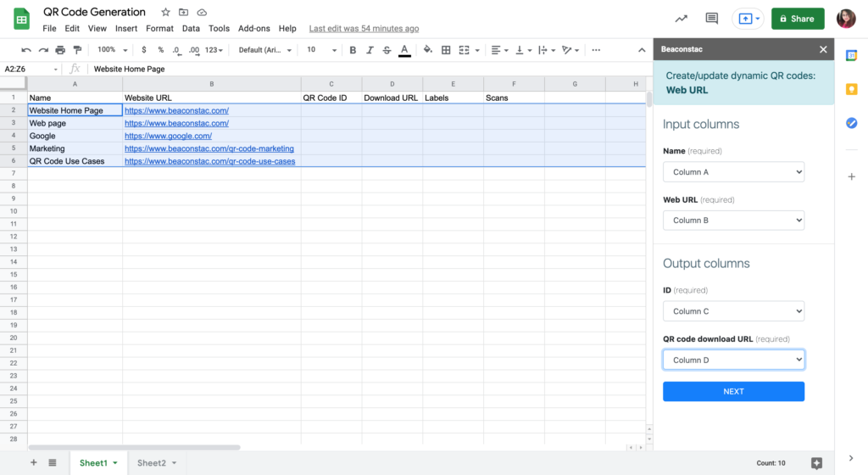Click the merge cells icon
The height and width of the screenshot is (475, 868).
click(x=465, y=50)
